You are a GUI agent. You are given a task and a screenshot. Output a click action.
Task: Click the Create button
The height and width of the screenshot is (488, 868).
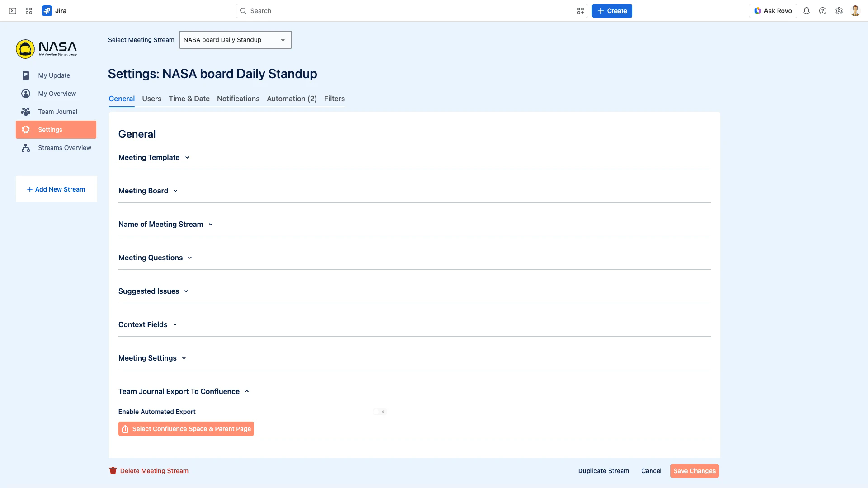pos(612,11)
